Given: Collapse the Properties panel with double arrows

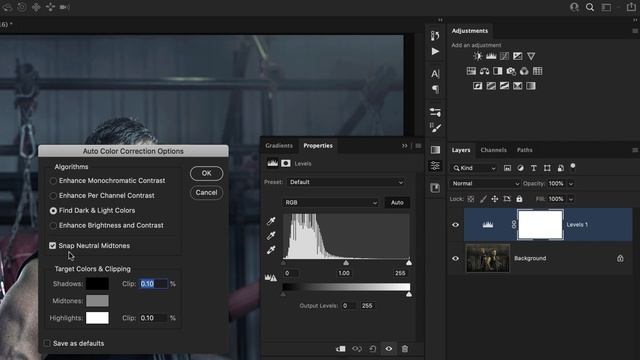Looking at the screenshot, I should tap(404, 146).
